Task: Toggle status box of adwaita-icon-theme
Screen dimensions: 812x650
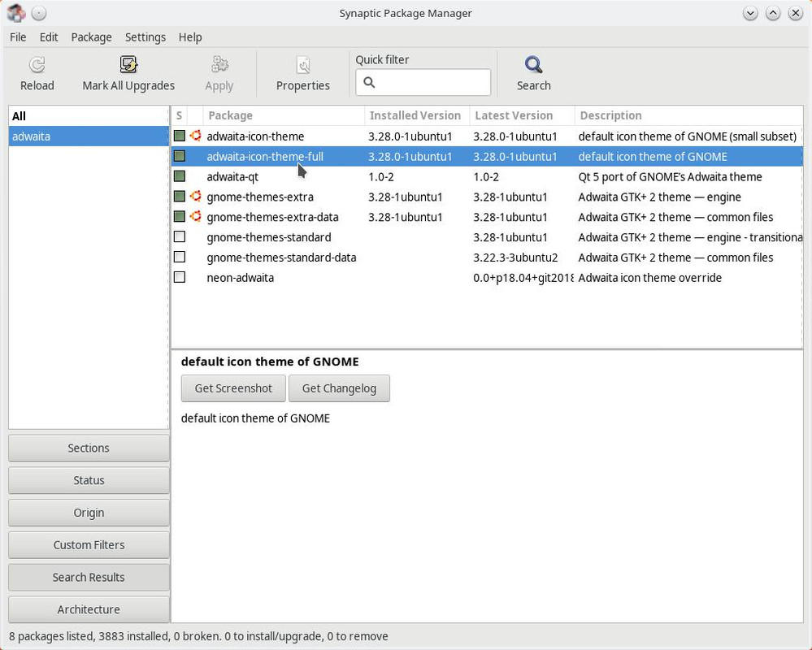Action: (180, 136)
